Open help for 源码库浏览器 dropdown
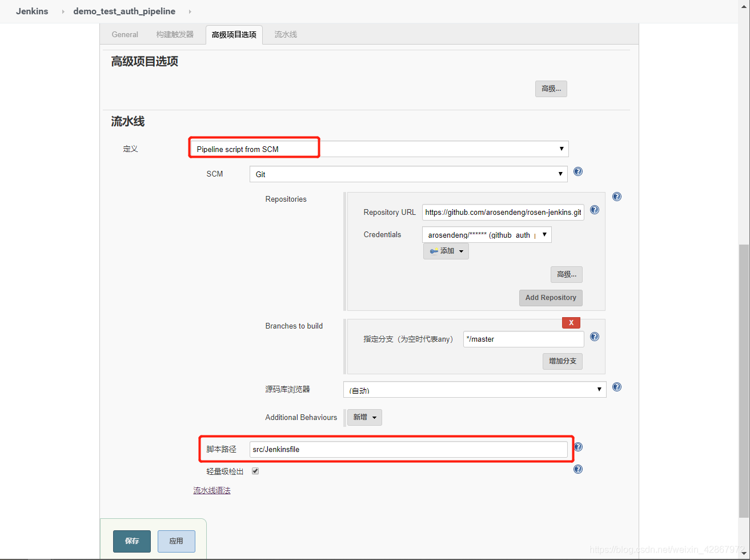Image resolution: width=750 pixels, height=560 pixels. pos(617,387)
